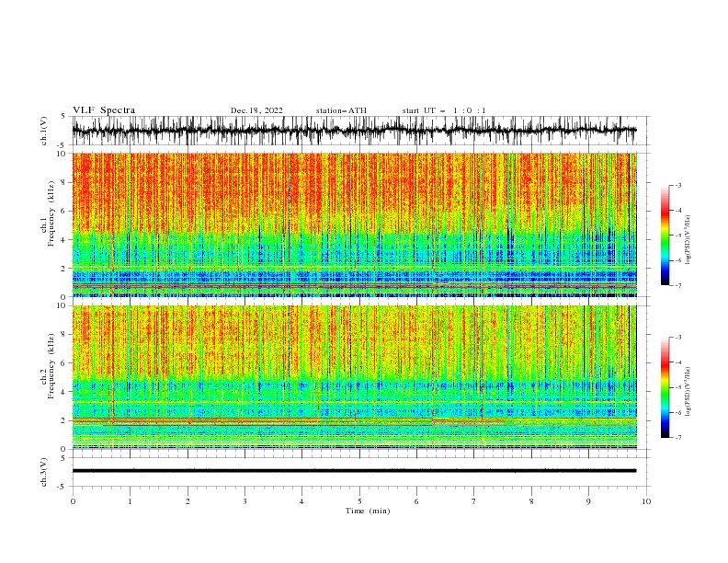The height and width of the screenshot is (563, 728).
Task: Click the "Time (min)" axis label
Action: tap(368, 511)
